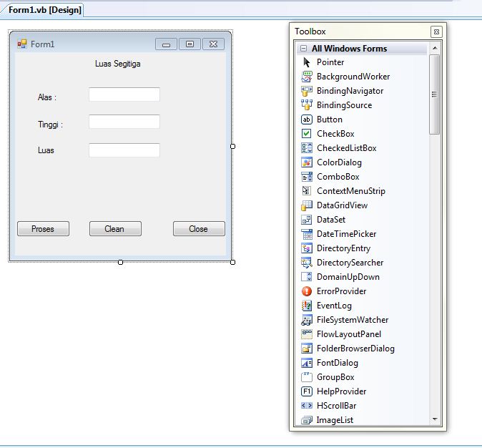The width and height of the screenshot is (482, 448).
Task: Click the right-edge resize handle of Form1
Action: [232, 147]
